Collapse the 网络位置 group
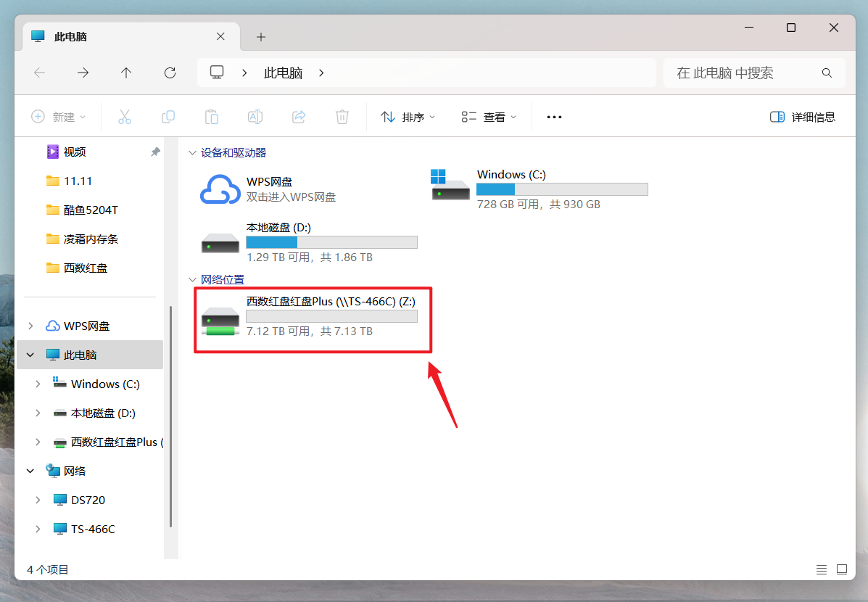Viewport: 868px width, 602px height. coord(192,280)
